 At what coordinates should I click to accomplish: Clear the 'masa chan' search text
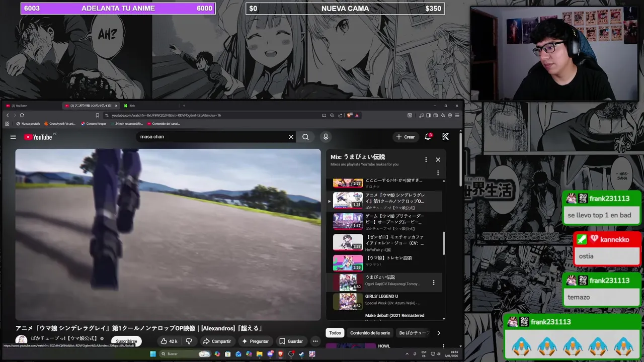coord(291,137)
